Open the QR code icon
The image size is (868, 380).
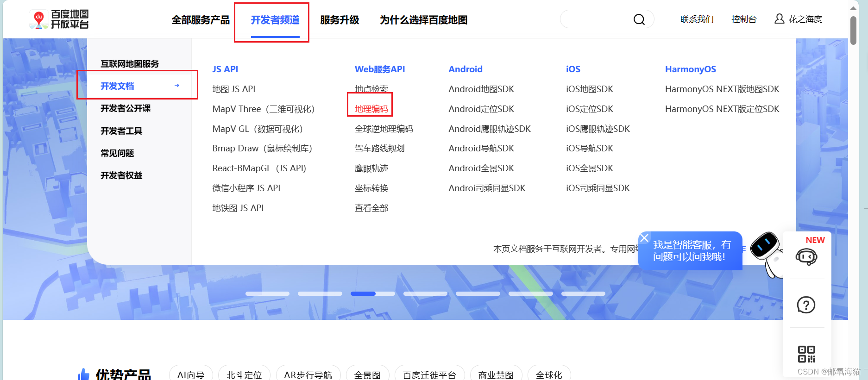tap(806, 354)
